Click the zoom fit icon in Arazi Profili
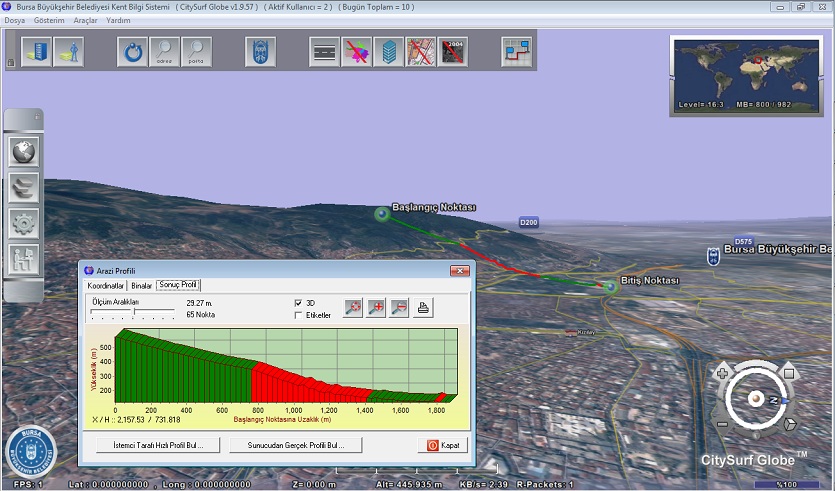 [353, 307]
